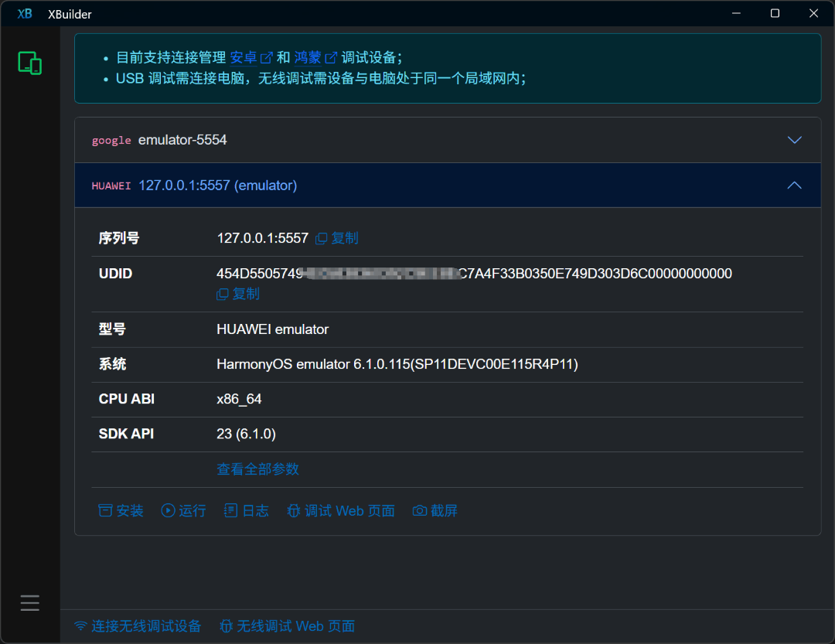Copy the serial number 序列号
Image resolution: width=835 pixels, height=644 pixels.
pos(337,238)
